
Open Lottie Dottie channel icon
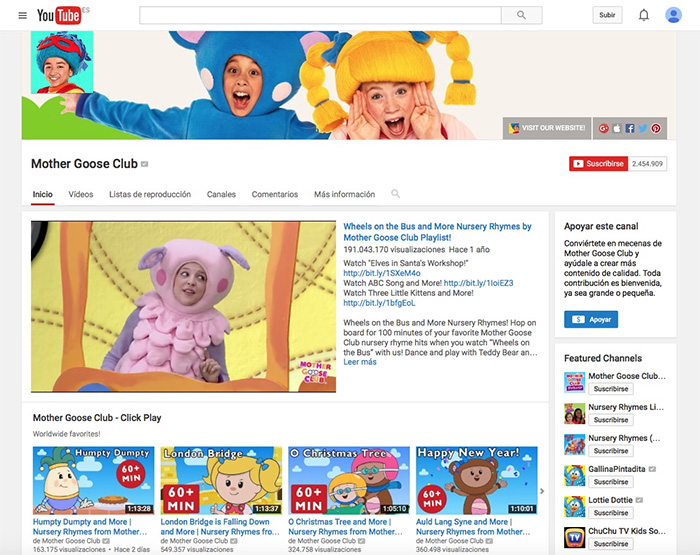[575, 506]
